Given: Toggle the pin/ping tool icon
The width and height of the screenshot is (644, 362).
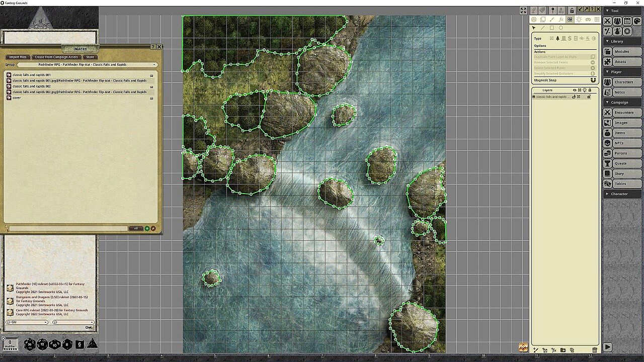Looking at the screenshot, I should pos(553,10).
